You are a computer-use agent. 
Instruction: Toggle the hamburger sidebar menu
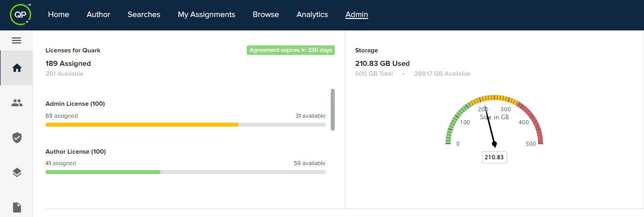click(16, 40)
